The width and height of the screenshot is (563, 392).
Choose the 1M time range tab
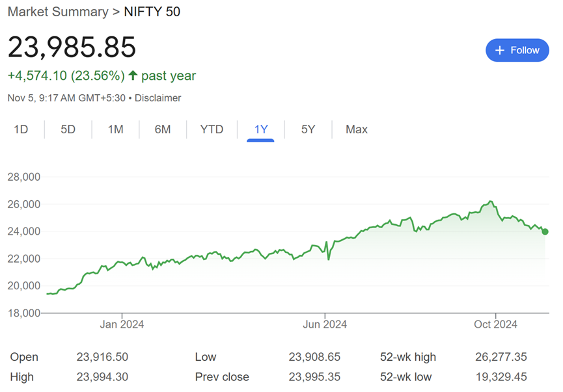(x=115, y=129)
